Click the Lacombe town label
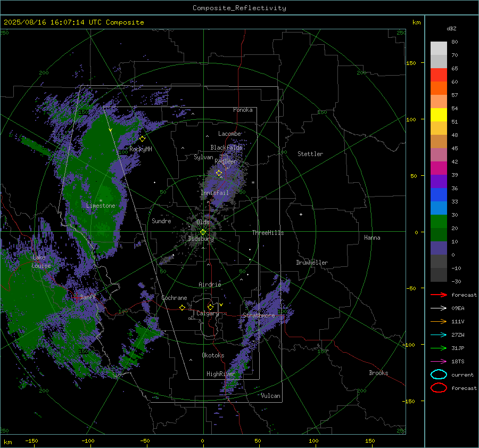 coord(229,134)
